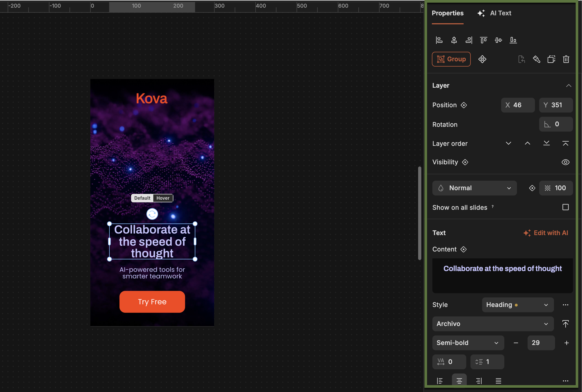Click the create component icon beside Group

point(482,59)
